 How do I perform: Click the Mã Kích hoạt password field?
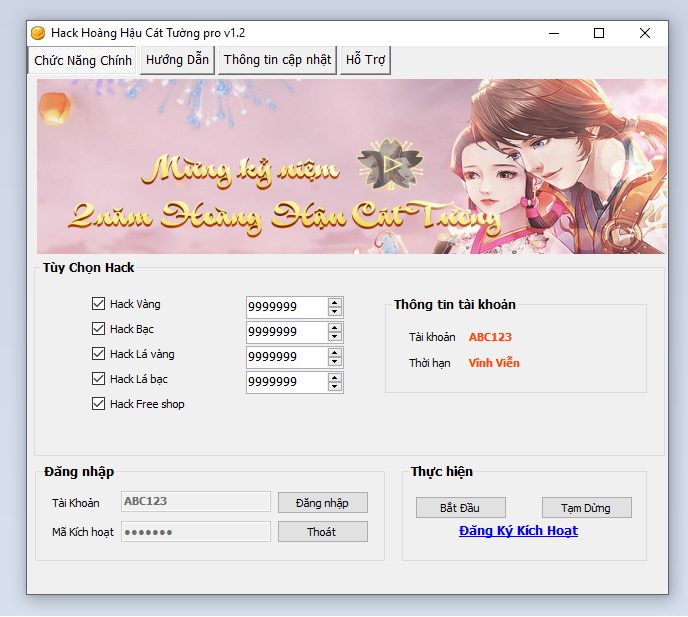coord(195,532)
